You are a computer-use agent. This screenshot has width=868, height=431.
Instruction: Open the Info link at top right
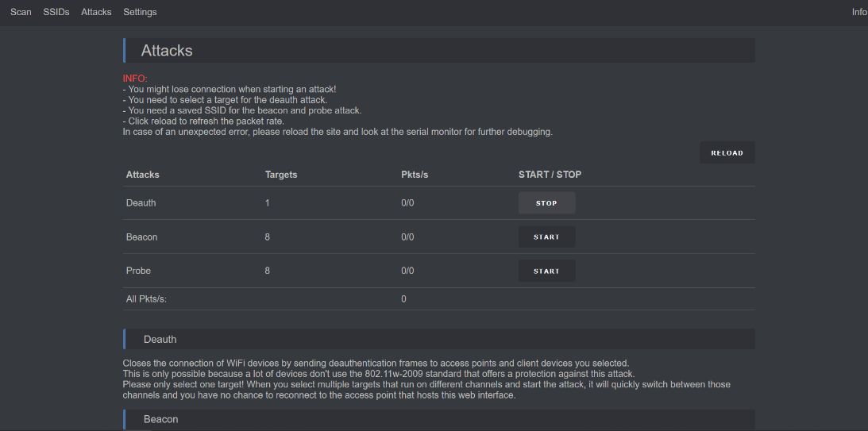tap(859, 12)
